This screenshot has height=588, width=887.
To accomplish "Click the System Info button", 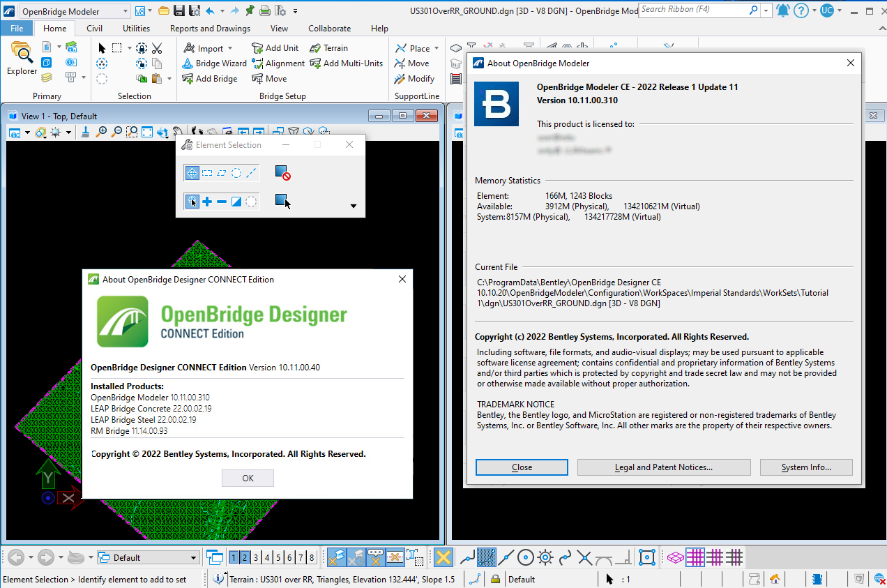I will pyautogui.click(x=806, y=467).
